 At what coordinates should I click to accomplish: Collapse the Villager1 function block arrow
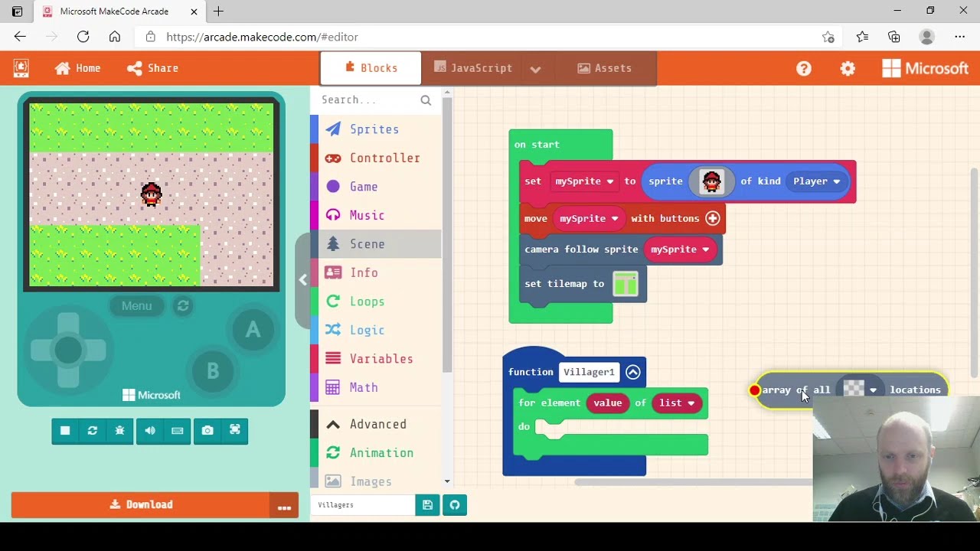coord(633,372)
